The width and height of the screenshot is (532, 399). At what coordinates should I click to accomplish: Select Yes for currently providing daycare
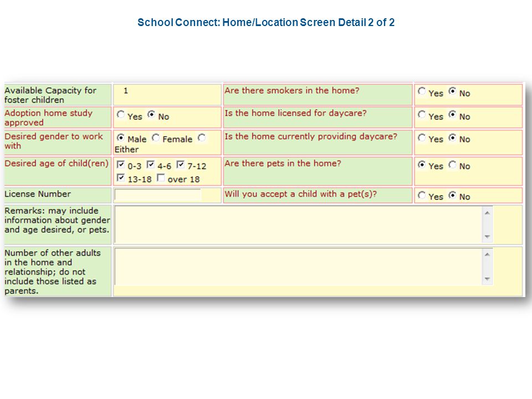tap(421, 137)
